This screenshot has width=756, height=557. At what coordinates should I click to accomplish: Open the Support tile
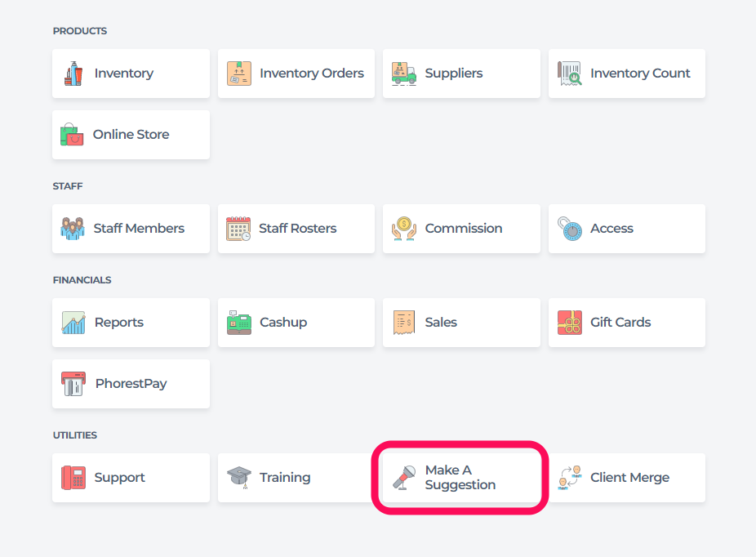click(x=131, y=478)
